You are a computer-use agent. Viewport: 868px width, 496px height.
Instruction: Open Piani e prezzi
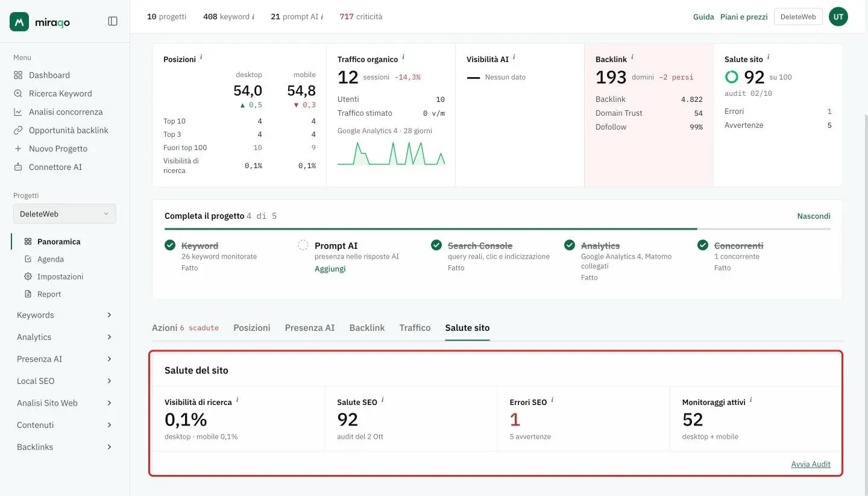coord(744,17)
